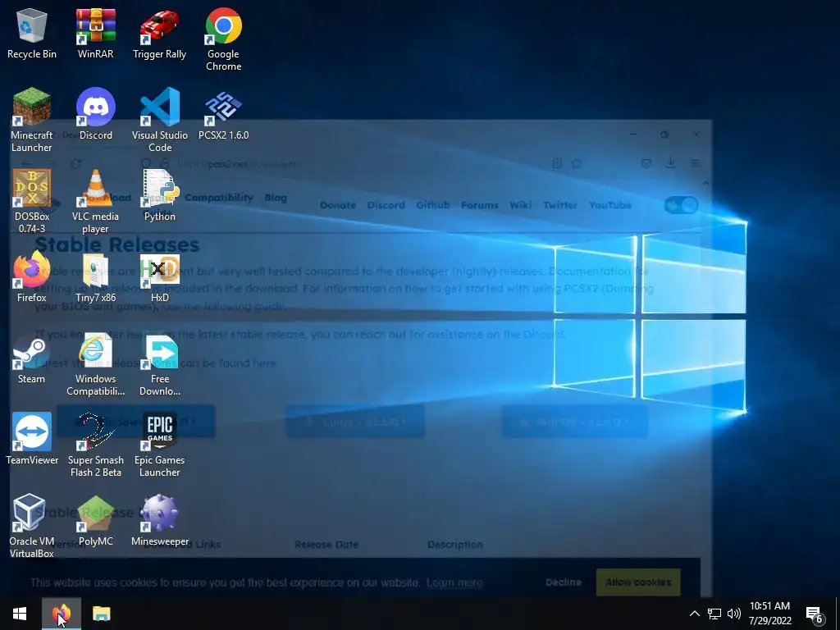The width and height of the screenshot is (840, 630).
Task: Select the PolyMC desktop shortcut
Action: tap(95, 520)
